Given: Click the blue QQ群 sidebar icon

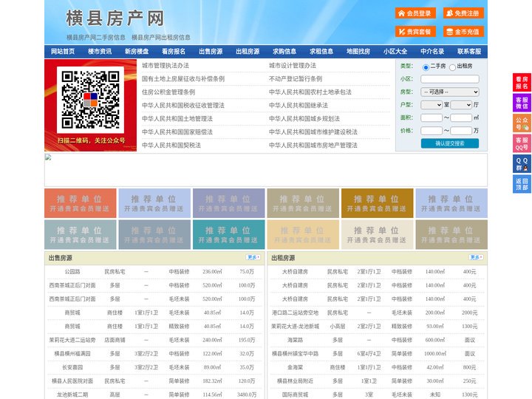Looking at the screenshot, I should [522, 164].
